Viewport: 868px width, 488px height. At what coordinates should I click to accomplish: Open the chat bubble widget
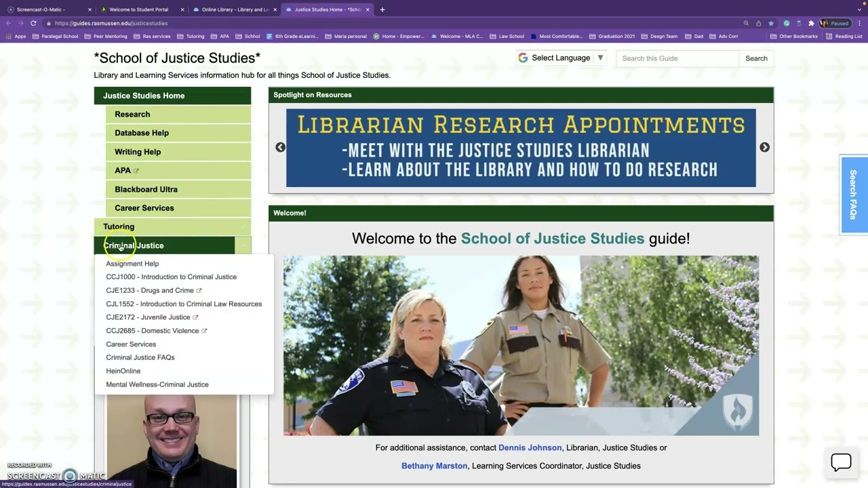point(841,462)
